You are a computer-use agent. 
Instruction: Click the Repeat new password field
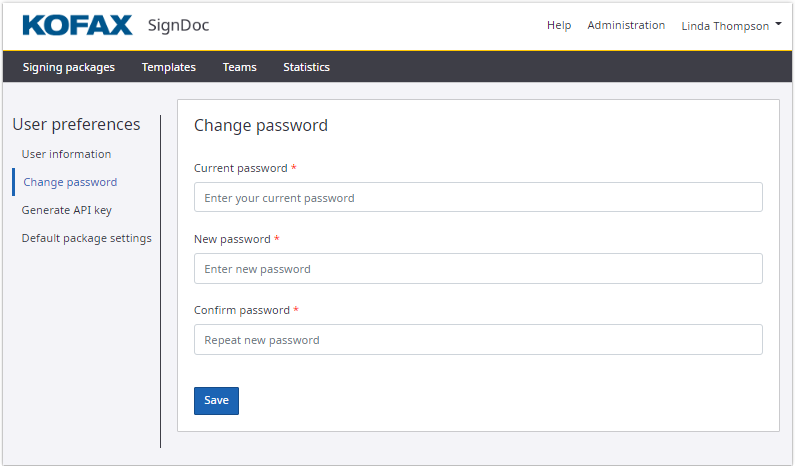[x=478, y=340]
